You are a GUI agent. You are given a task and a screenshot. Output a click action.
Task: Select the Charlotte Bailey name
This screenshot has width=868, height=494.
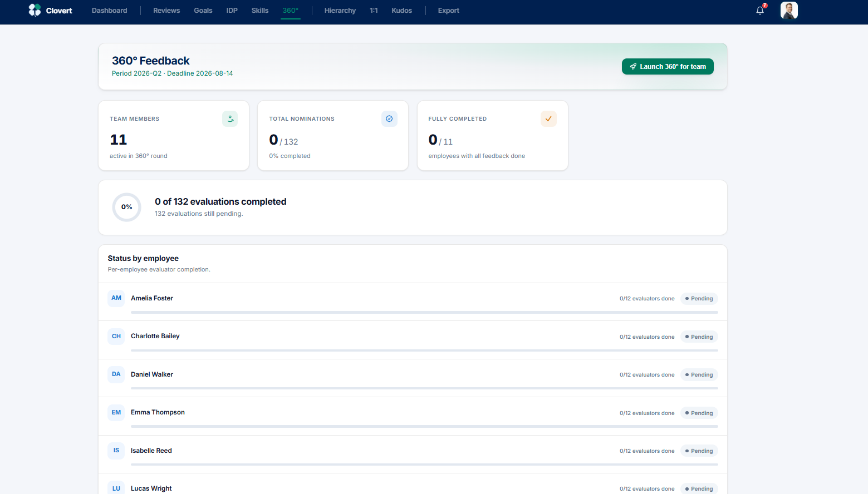pos(155,336)
